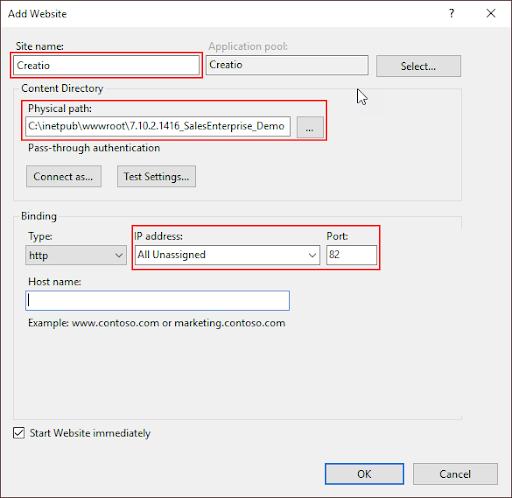Click the Content Directory group label
Image resolution: width=512 pixels, height=498 pixels.
point(62,88)
